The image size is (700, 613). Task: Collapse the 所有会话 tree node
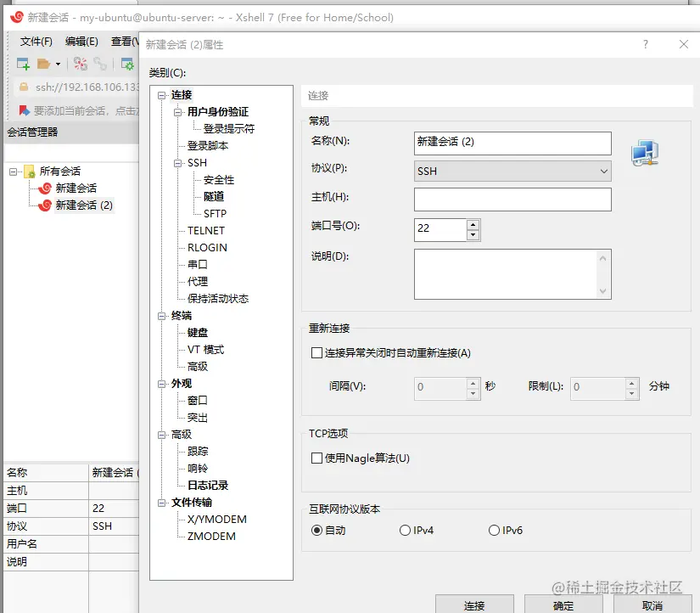point(13,172)
